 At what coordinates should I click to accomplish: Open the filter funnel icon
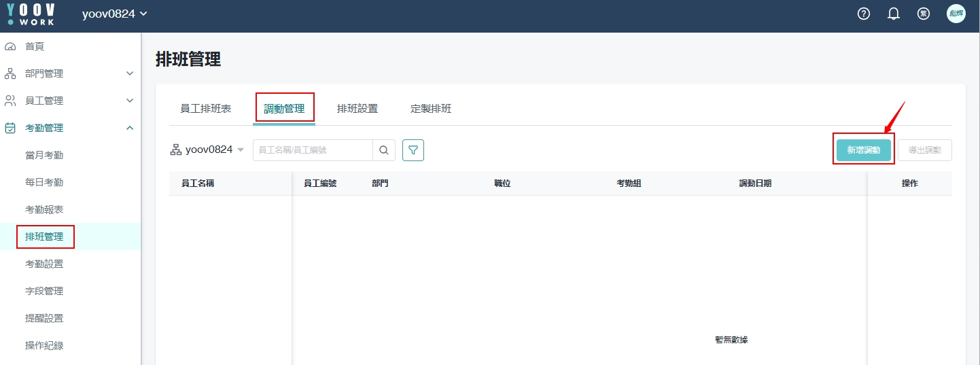pyautogui.click(x=413, y=150)
